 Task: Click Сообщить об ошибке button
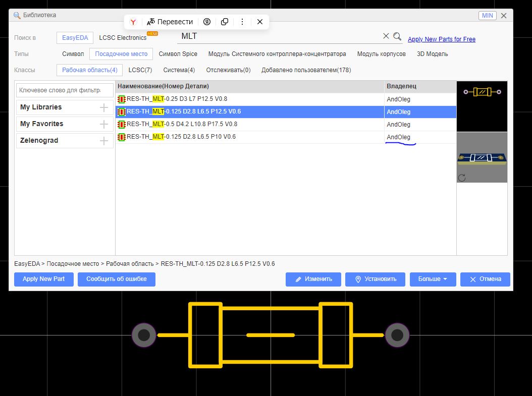tap(117, 279)
